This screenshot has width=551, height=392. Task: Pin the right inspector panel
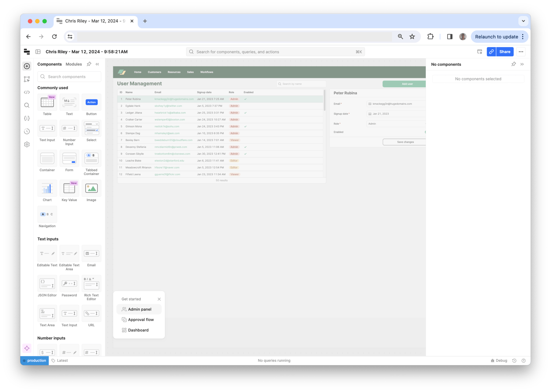click(514, 64)
